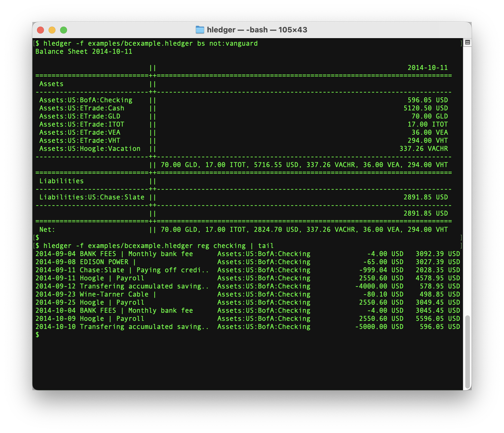Zoom the window using the green button
Screen dimensions: 504x433
pos(64,30)
